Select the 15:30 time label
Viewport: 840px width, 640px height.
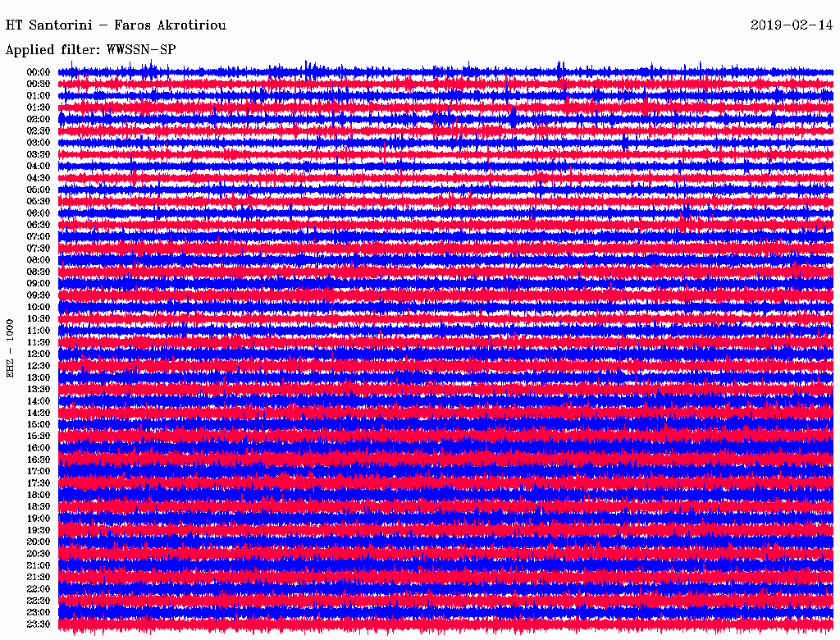click(39, 437)
